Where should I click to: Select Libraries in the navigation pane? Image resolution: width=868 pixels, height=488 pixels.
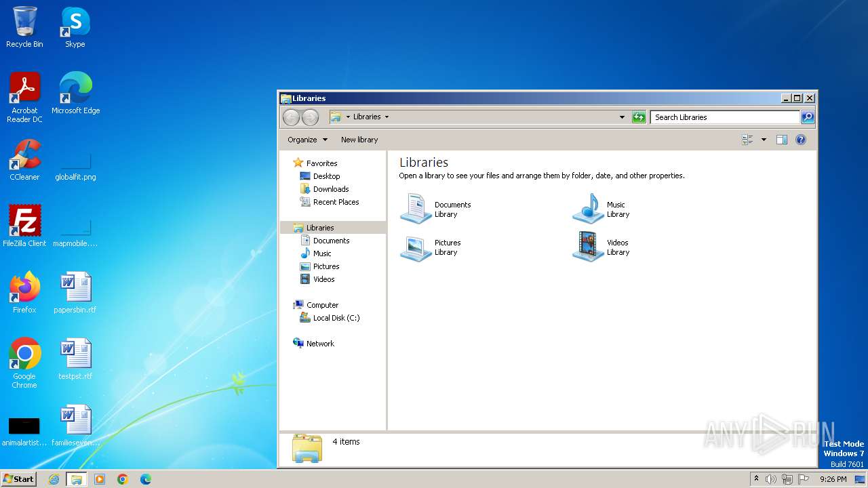pos(320,228)
